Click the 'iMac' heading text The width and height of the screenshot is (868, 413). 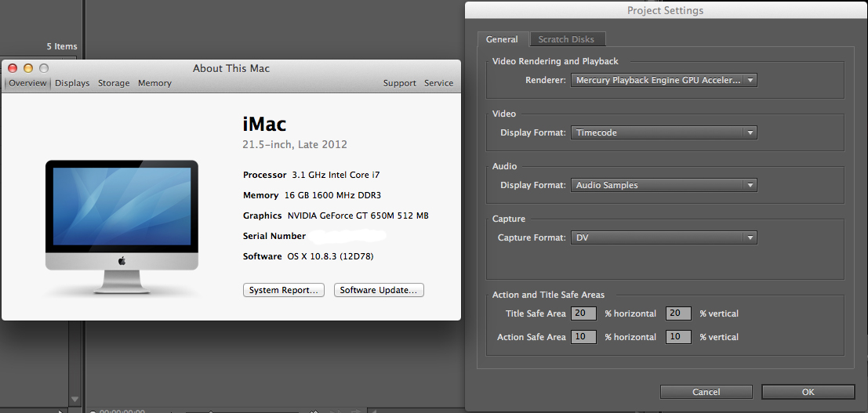[264, 124]
